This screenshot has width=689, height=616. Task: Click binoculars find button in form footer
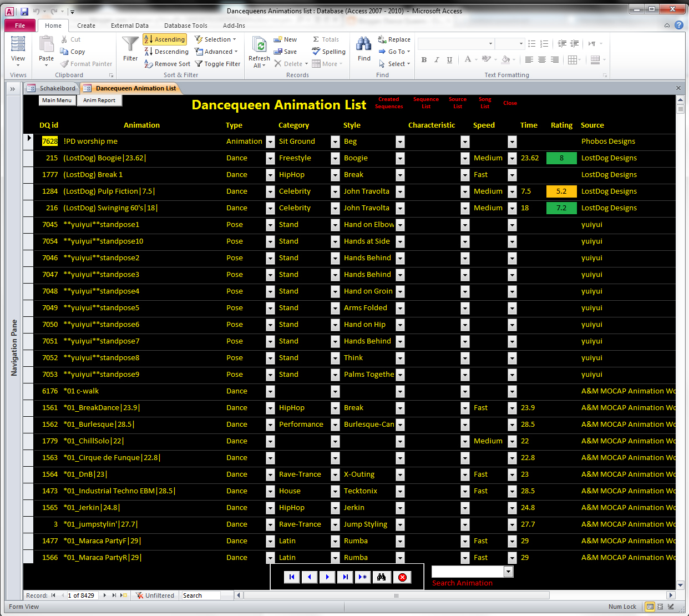click(x=382, y=577)
